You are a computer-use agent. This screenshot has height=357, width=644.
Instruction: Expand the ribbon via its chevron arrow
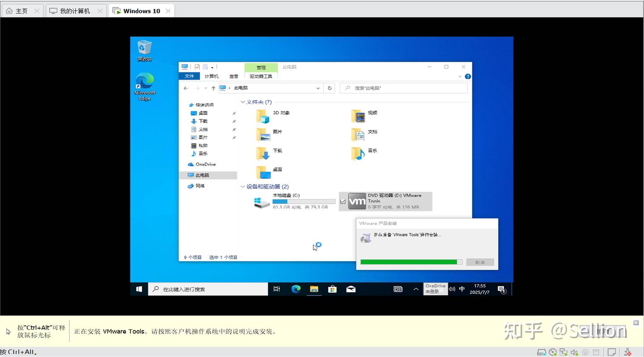460,76
